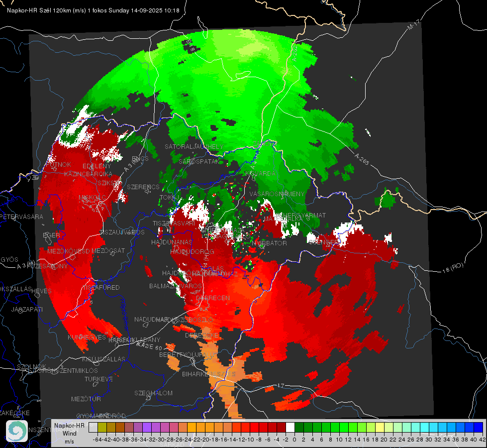Pick the bright green swatch between 10 and 12
The image size is (487, 448).
pos(344,428)
